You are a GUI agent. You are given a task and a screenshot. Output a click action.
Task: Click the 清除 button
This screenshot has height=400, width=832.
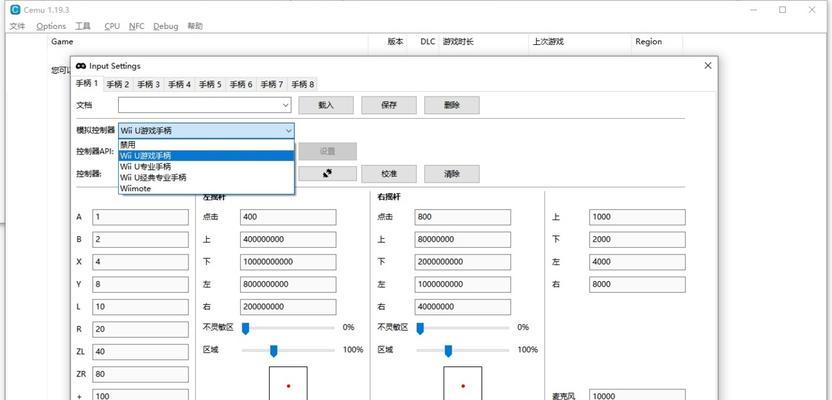452,173
